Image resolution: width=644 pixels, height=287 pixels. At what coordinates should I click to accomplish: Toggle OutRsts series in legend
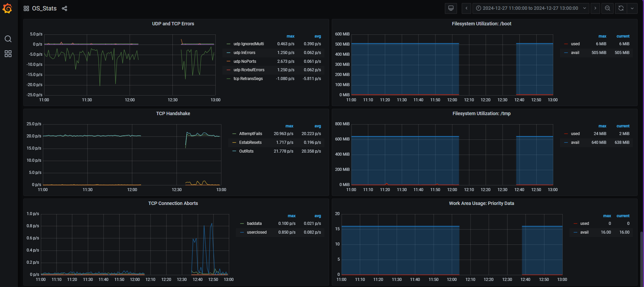point(246,151)
